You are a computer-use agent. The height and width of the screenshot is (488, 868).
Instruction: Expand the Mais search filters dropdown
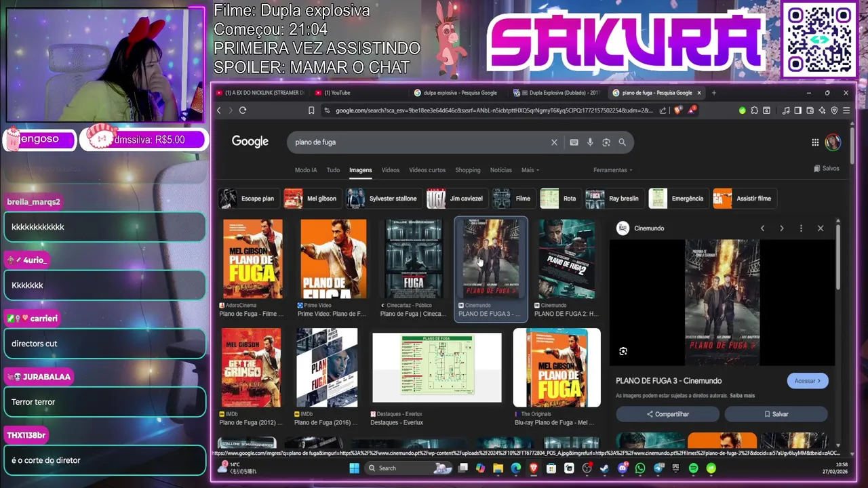pos(530,170)
